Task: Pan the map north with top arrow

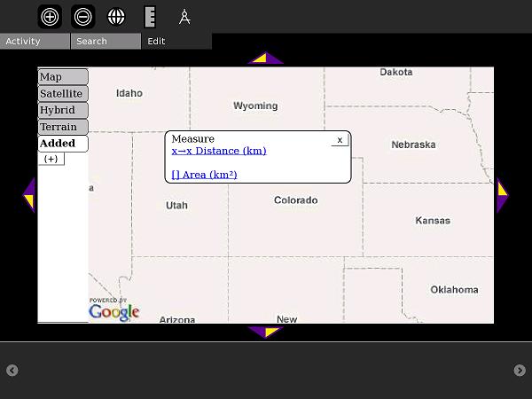Action: [265, 59]
